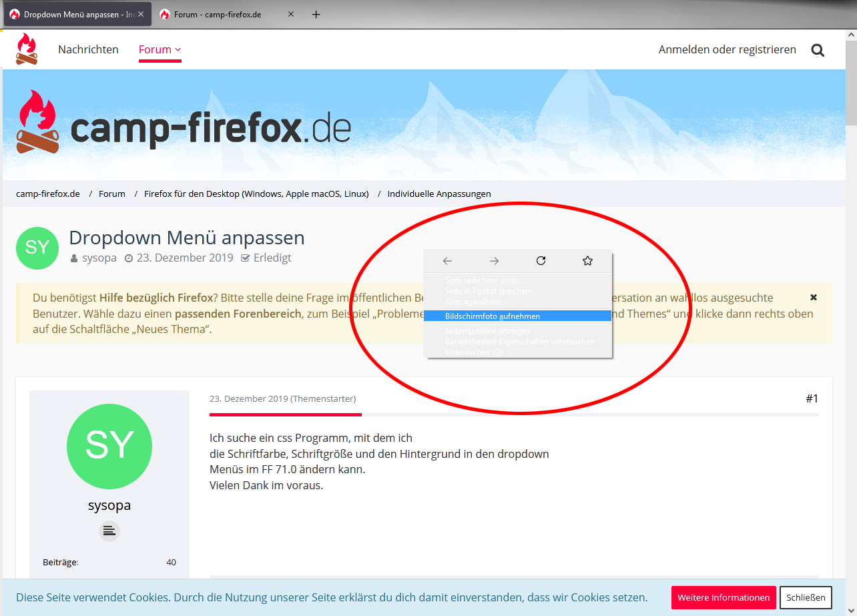Click the small campfire logo in the navbar

coord(27,49)
